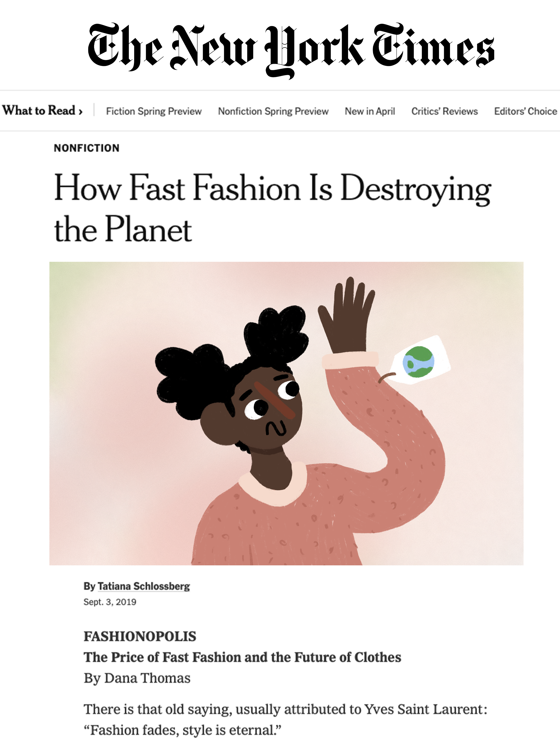The height and width of the screenshot is (746, 560).
Task: Click the FASHIONOPOLIS book title
Action: point(140,636)
